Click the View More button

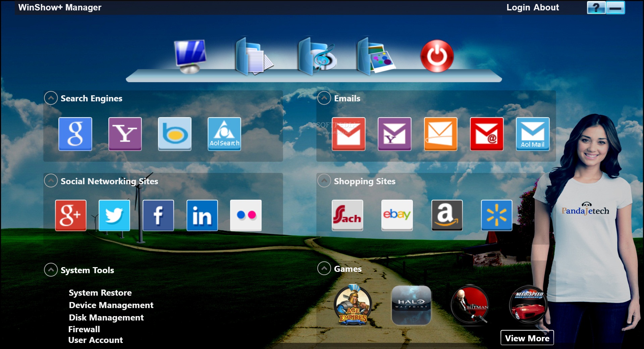click(527, 338)
